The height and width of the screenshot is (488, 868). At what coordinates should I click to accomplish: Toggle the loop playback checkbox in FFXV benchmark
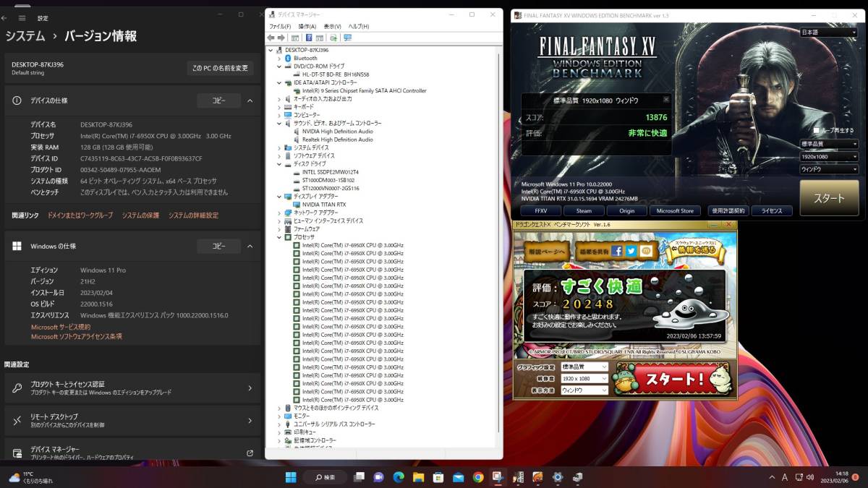point(817,131)
